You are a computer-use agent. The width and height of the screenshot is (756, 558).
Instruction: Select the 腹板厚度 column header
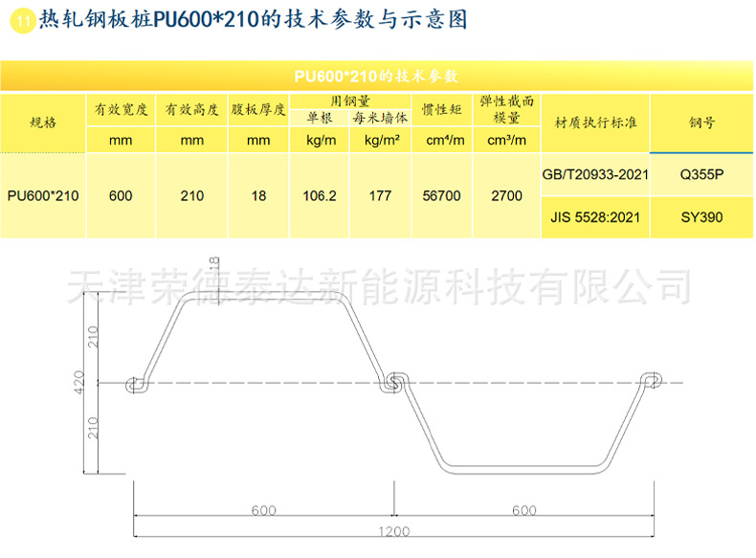click(258, 109)
